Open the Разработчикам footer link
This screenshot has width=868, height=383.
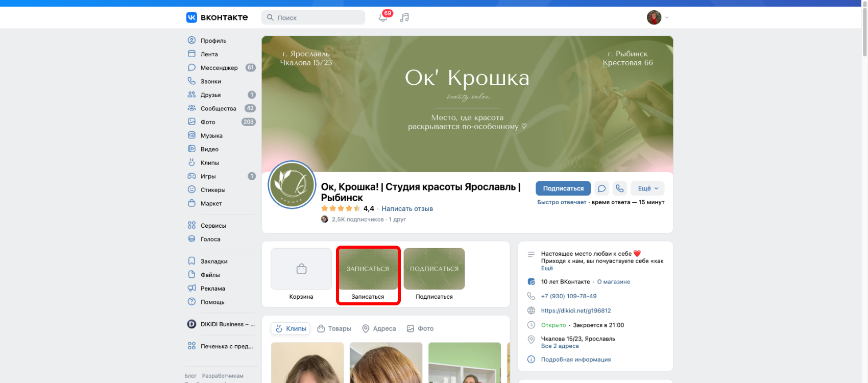coord(223,376)
